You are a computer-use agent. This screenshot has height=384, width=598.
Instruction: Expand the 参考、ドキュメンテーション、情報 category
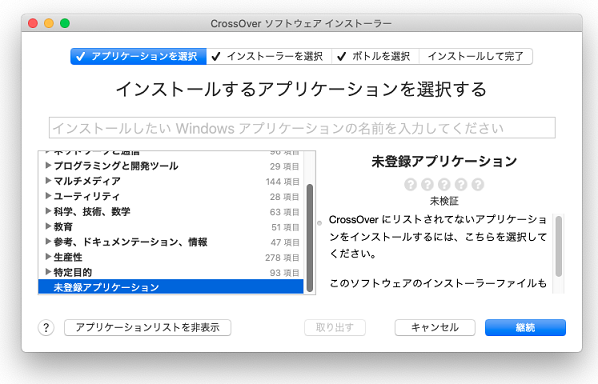(x=48, y=242)
